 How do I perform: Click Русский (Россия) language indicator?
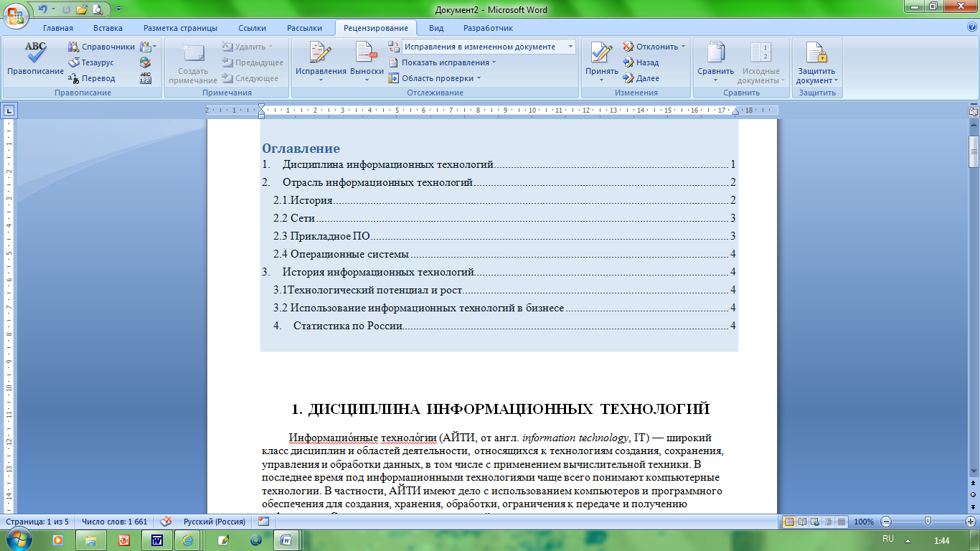coord(214,522)
